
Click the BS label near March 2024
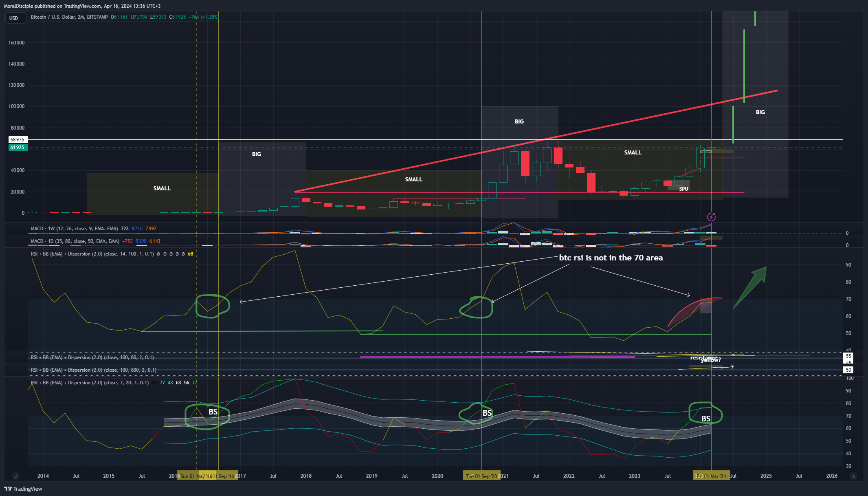click(706, 419)
